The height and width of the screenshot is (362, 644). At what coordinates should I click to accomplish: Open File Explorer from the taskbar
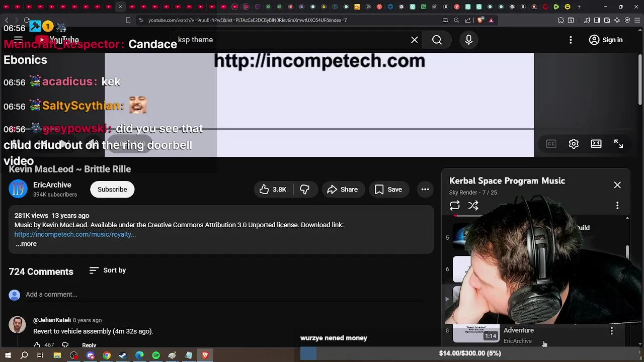[x=57, y=355]
